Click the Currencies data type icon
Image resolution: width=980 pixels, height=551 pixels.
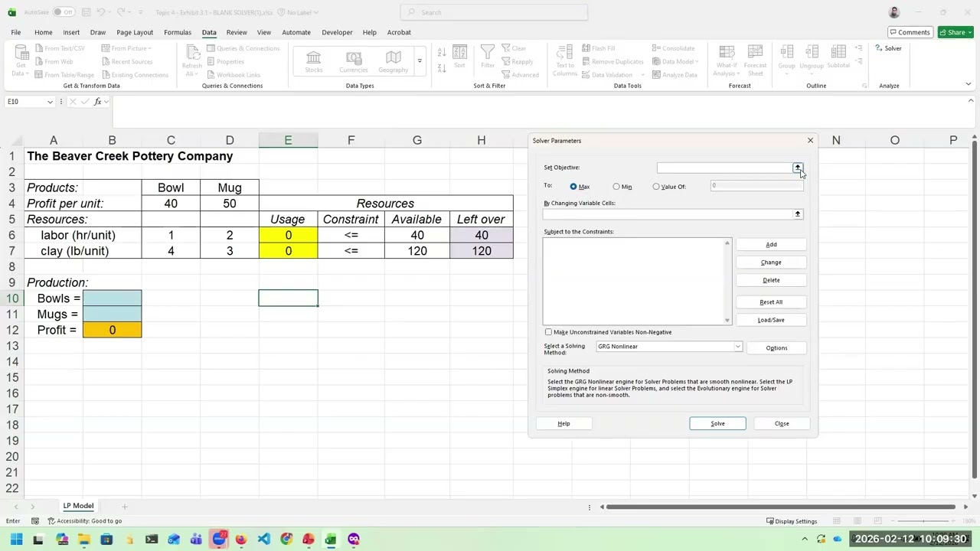pos(354,62)
